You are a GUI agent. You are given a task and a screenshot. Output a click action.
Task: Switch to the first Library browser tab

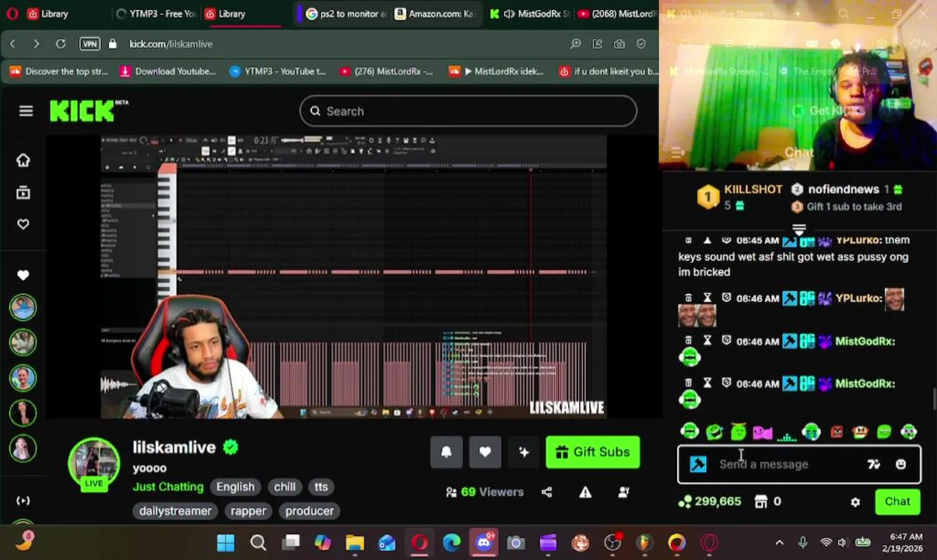tap(47, 13)
